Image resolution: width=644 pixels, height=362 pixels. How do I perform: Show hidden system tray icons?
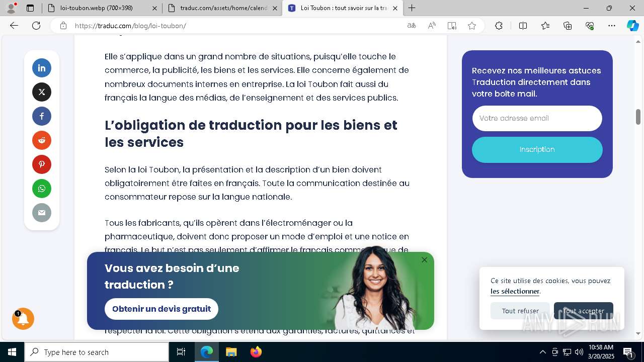542,352
